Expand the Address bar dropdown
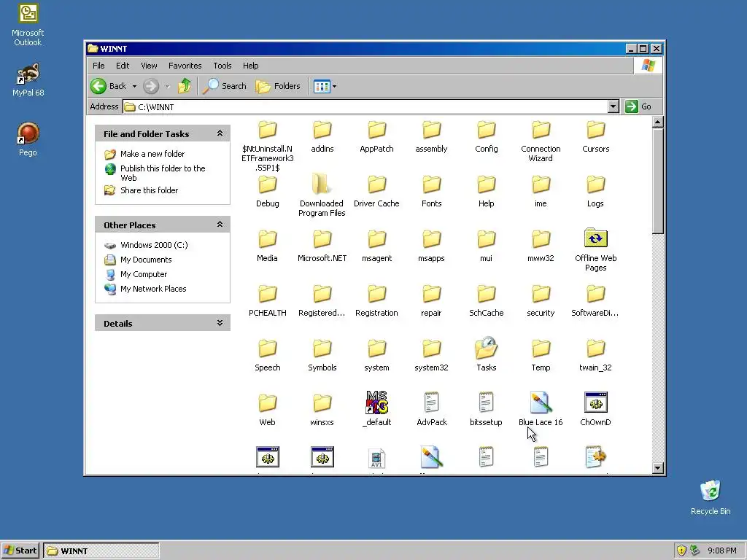The image size is (747, 560). pos(613,106)
